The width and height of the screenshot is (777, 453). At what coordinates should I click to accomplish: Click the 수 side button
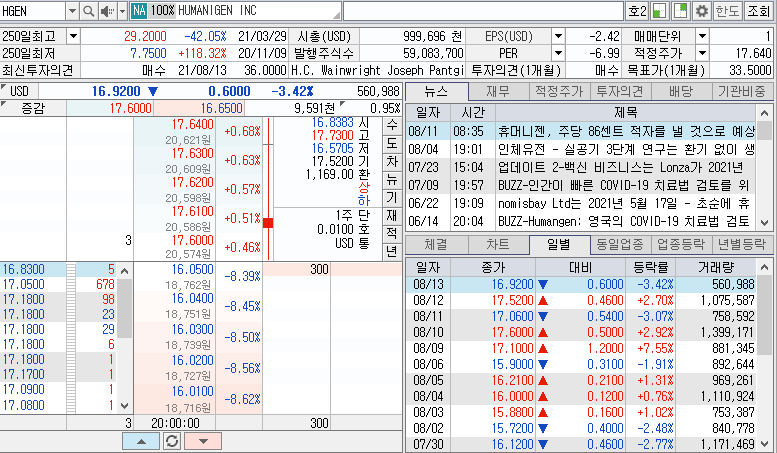pos(392,125)
